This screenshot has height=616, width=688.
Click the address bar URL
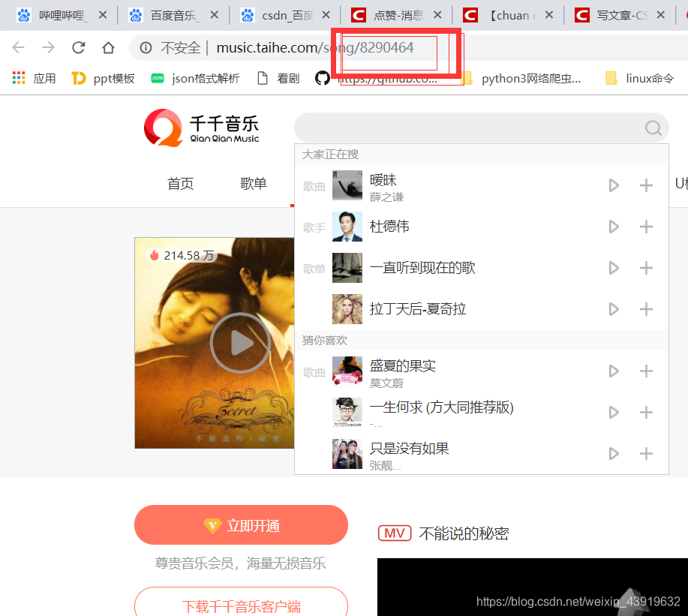315,47
